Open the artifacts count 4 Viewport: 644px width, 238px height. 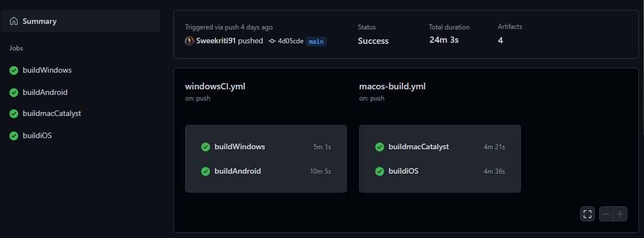500,40
